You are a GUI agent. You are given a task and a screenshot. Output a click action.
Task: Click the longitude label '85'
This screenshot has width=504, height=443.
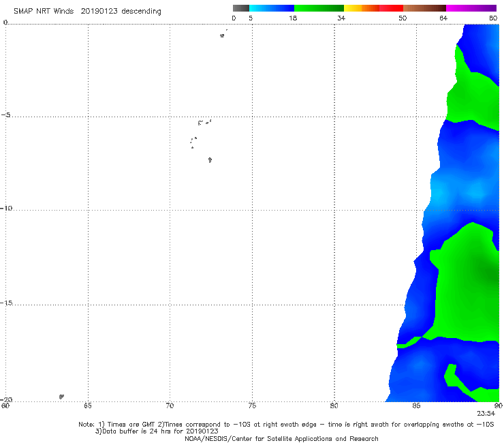tap(416, 406)
